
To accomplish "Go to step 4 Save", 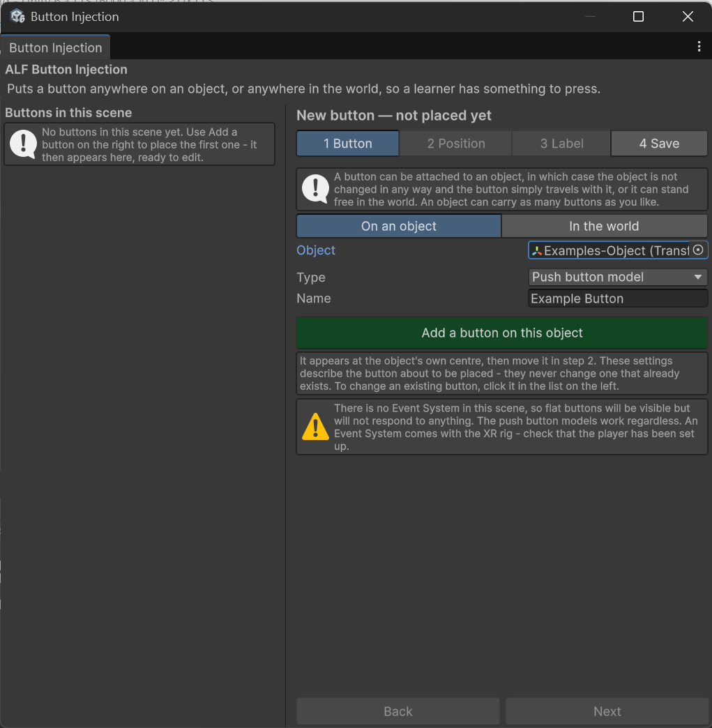I will click(x=659, y=144).
